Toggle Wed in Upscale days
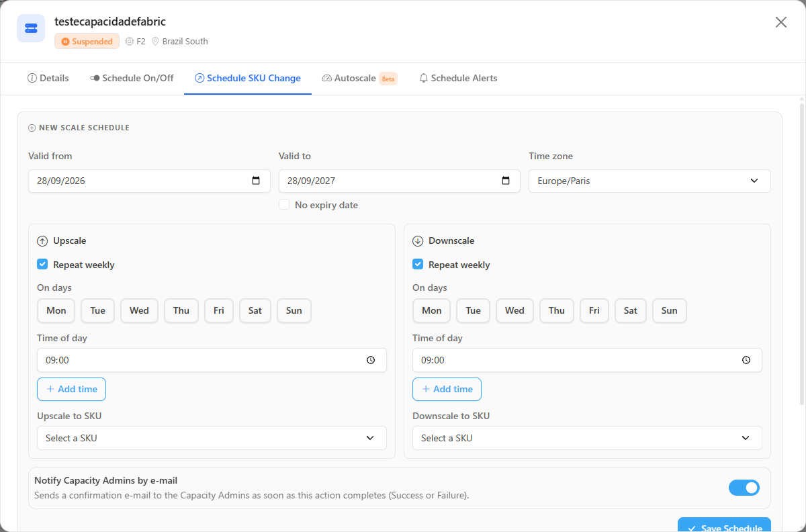 (x=139, y=310)
